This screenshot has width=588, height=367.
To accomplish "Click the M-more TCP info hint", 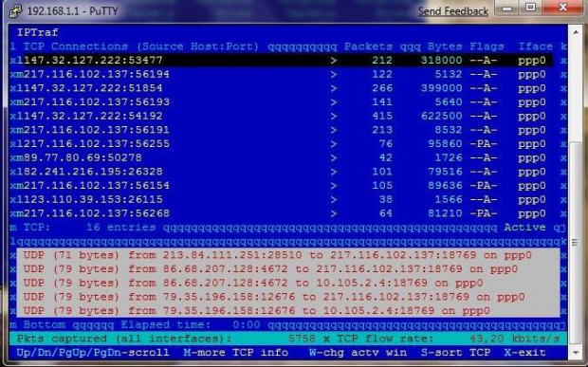I will [236, 353].
